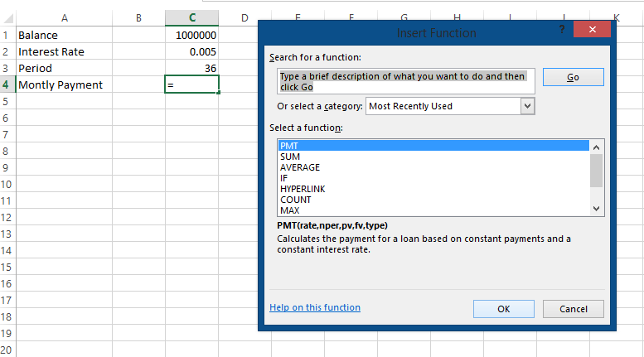Screen dimensions: 644x357
Task: Click the search for a function field
Action: pos(406,81)
